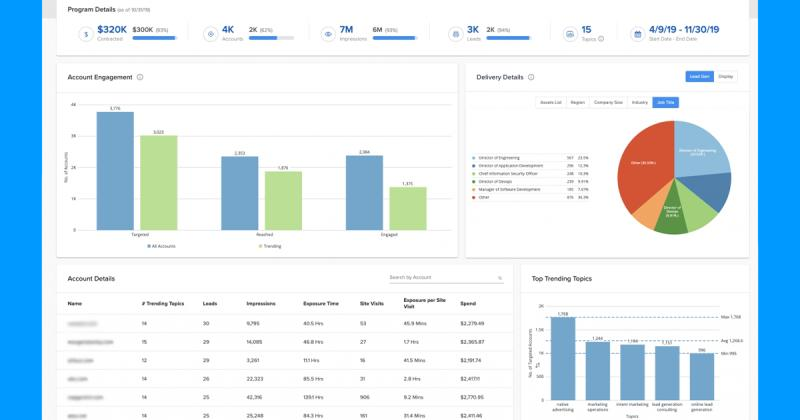The height and width of the screenshot is (420, 800).
Task: Click the Contracted progress bar
Action: [x=155, y=38]
